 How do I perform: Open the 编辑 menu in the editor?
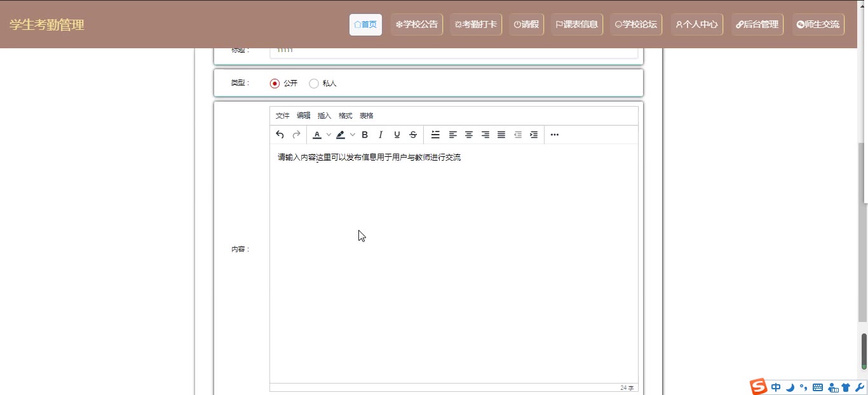click(303, 116)
